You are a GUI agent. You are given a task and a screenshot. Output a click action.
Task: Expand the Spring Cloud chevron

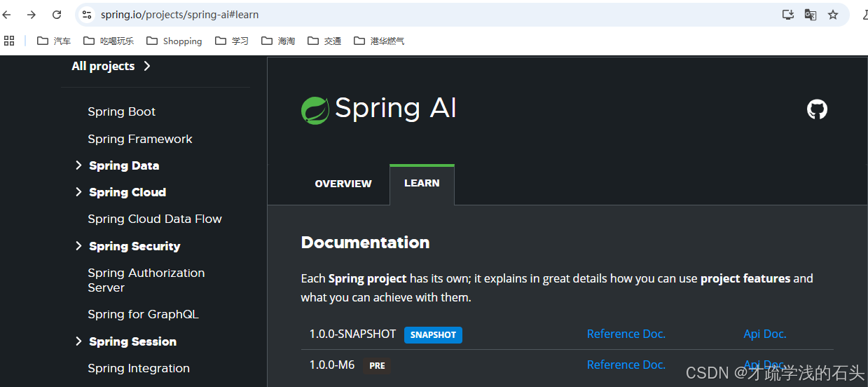tap(78, 192)
